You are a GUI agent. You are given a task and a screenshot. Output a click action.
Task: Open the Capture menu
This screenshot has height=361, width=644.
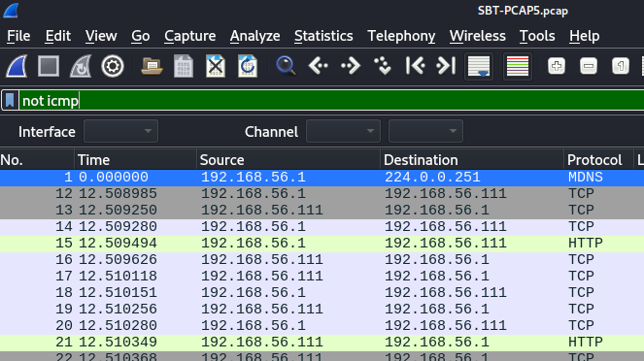coord(189,36)
